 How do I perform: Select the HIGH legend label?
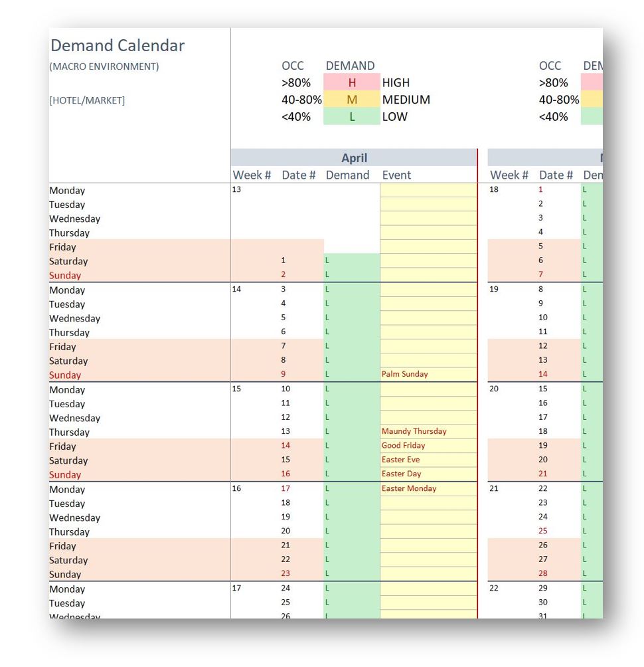pos(396,83)
